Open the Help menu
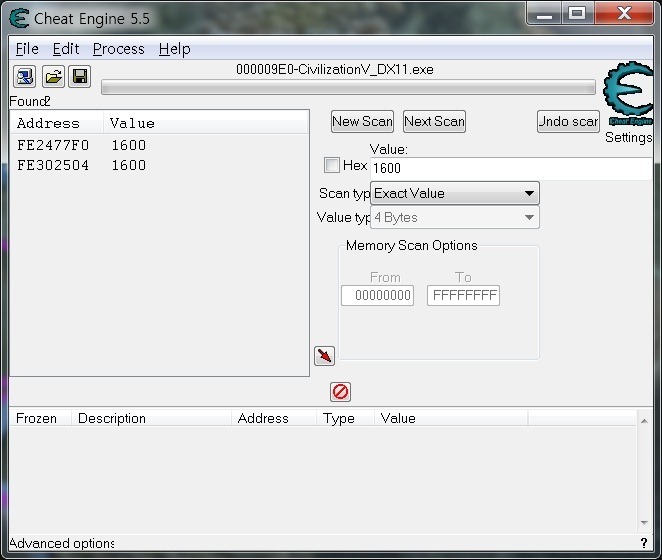662x560 pixels. pos(174,49)
